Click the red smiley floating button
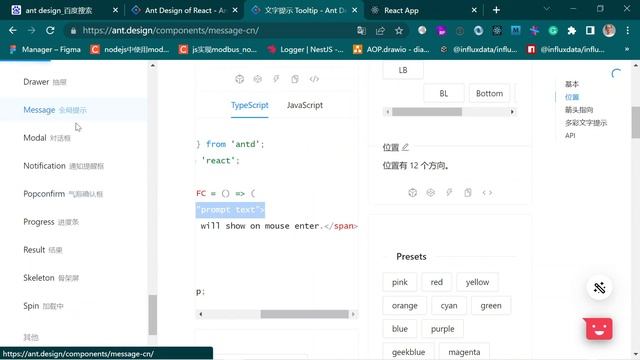The height and width of the screenshot is (360, 640). pos(599,329)
